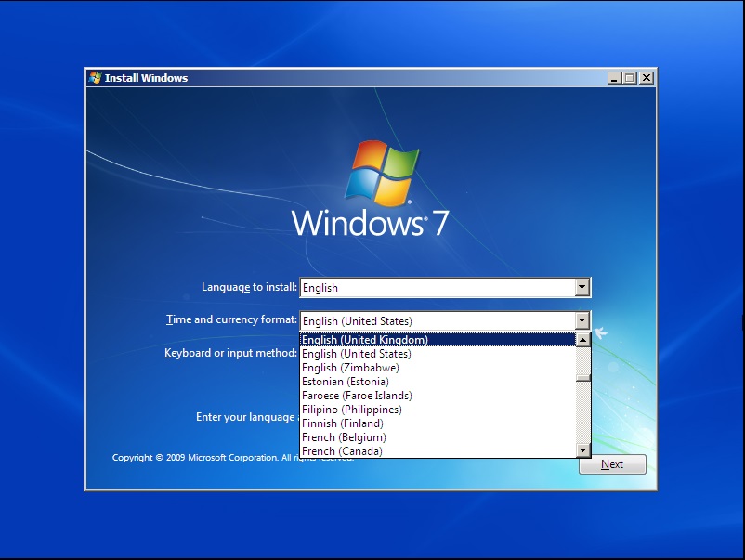
Task: Select Estonian (Estonia) format option
Action: click(438, 382)
